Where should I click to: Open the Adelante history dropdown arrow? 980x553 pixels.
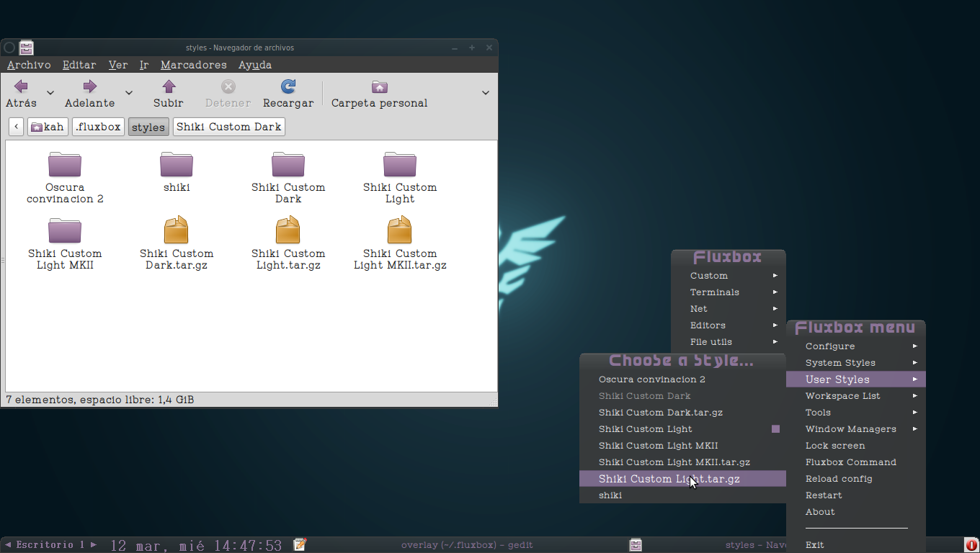(x=129, y=93)
